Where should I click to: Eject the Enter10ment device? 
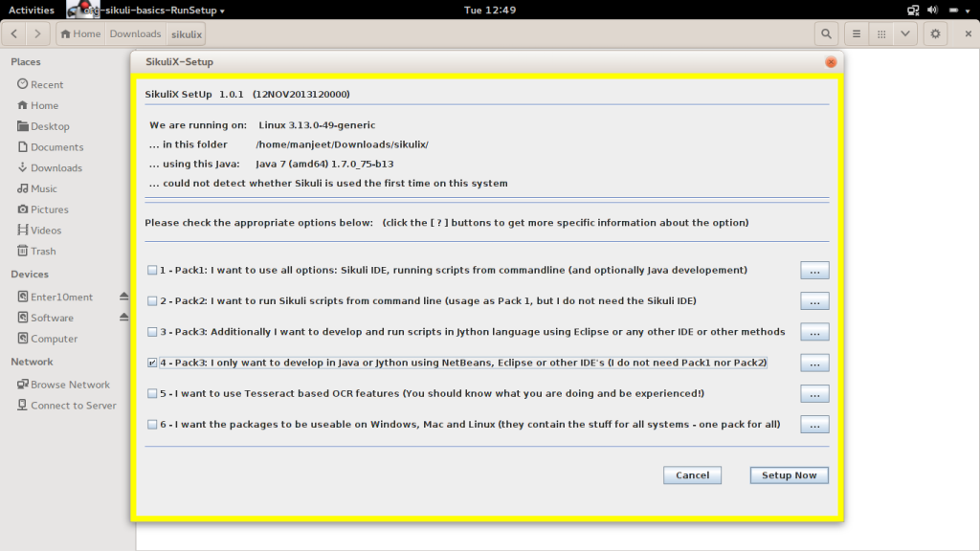(x=123, y=297)
